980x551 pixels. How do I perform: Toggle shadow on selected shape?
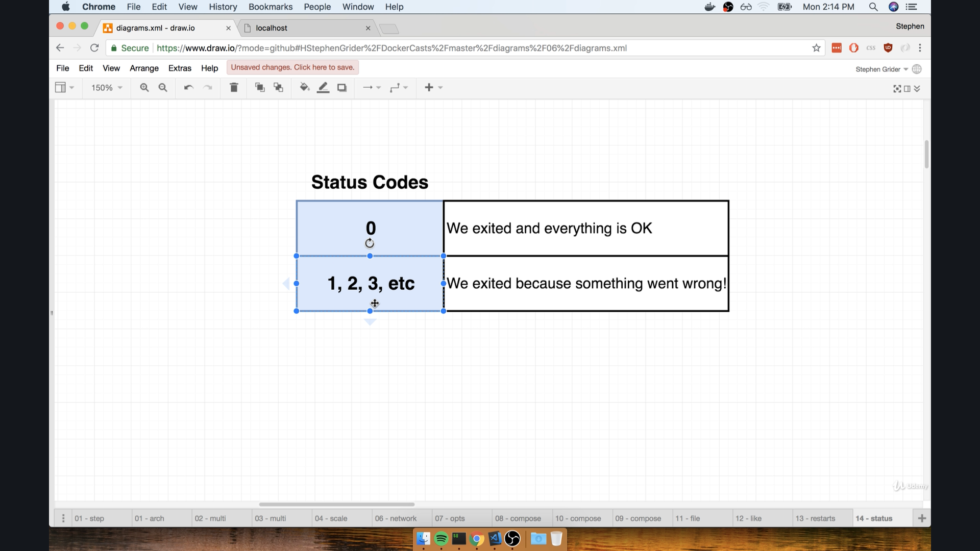click(342, 88)
